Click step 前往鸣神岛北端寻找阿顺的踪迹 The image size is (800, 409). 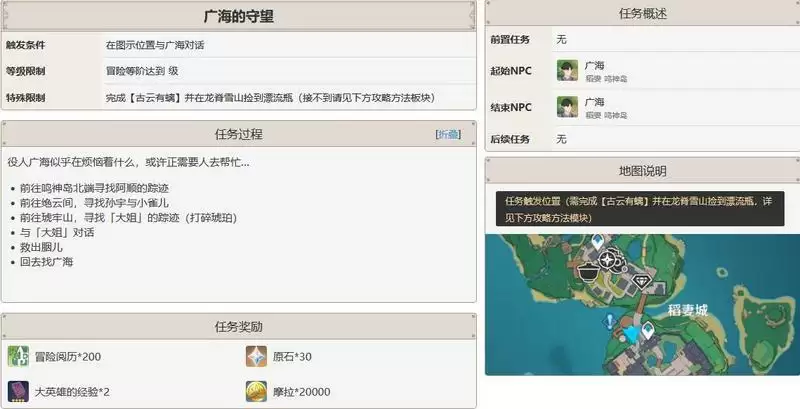coord(94,188)
